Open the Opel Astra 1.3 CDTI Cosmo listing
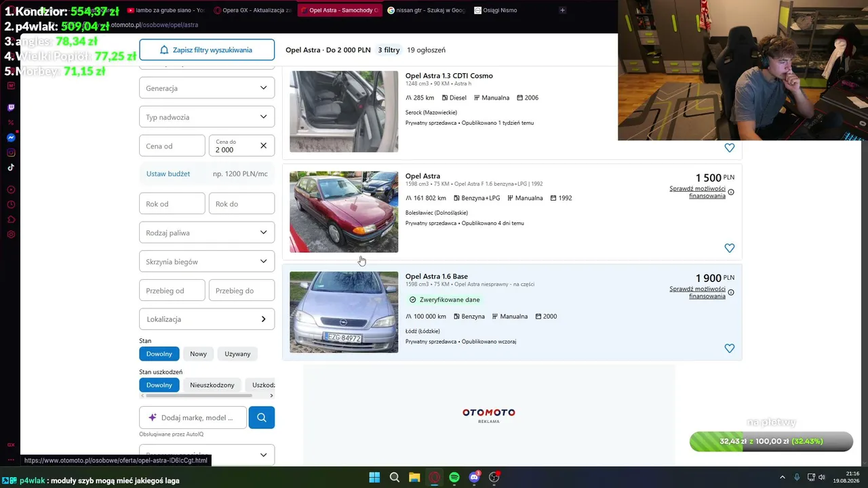The image size is (868, 488). point(449,76)
